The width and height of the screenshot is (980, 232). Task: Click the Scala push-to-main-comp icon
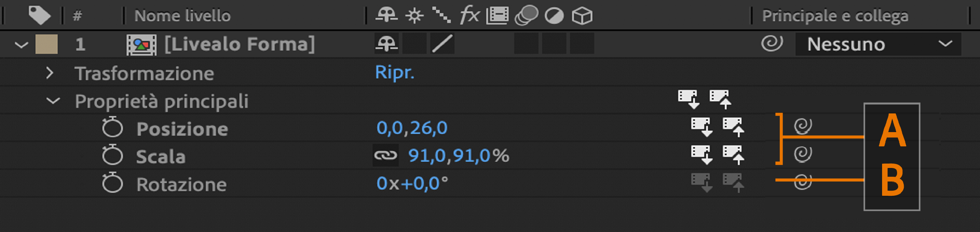(733, 155)
